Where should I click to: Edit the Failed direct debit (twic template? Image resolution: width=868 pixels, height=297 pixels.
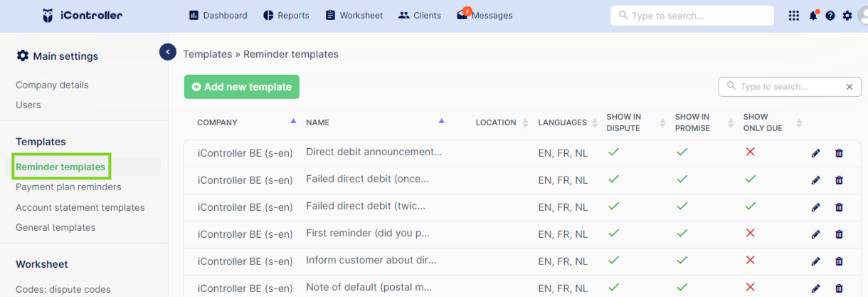coord(816,207)
